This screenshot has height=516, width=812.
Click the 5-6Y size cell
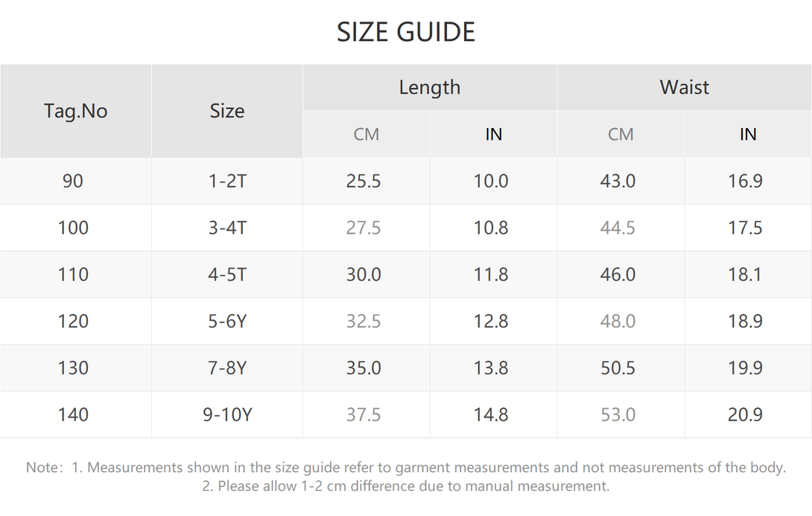(226, 322)
